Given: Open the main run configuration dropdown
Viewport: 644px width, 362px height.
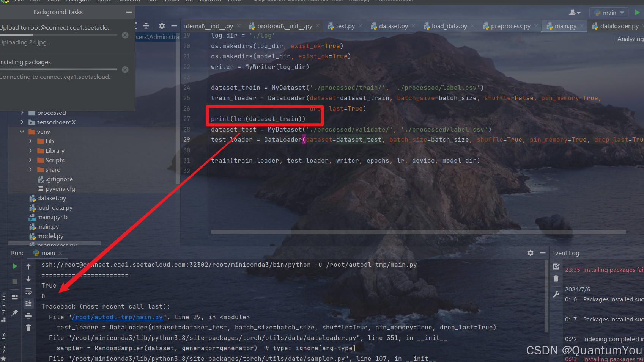Looking at the screenshot, I should [x=609, y=13].
